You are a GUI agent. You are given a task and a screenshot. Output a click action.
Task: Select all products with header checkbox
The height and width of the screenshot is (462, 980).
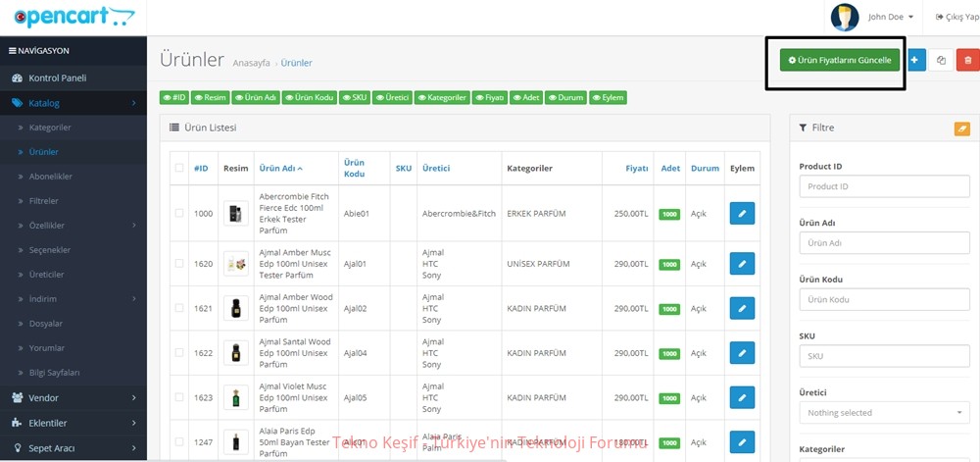[179, 168]
